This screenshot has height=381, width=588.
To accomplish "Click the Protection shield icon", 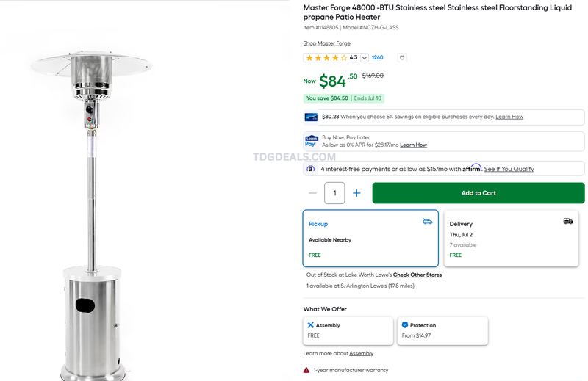I will pyautogui.click(x=405, y=325).
